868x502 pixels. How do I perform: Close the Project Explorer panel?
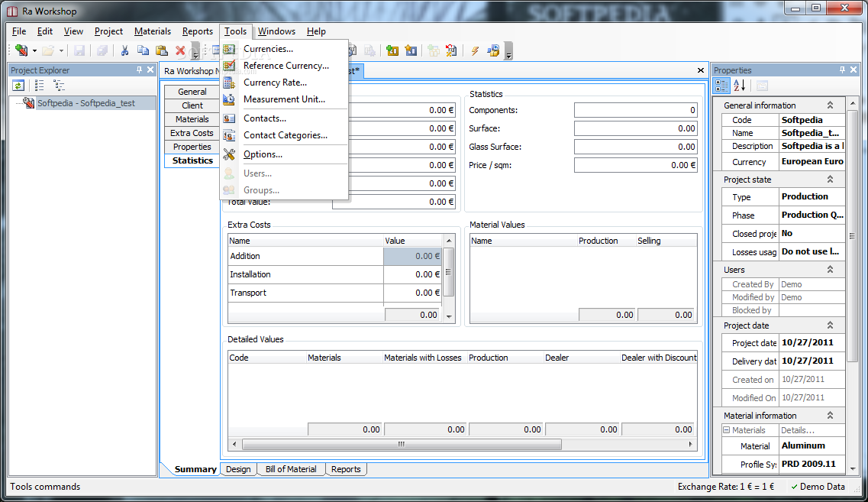click(x=150, y=70)
